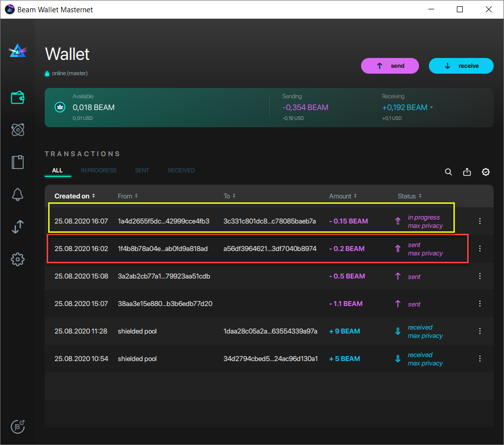This screenshot has width=504, height=445.
Task: Select the Atomic Swaps atom icon
Action: point(18,130)
